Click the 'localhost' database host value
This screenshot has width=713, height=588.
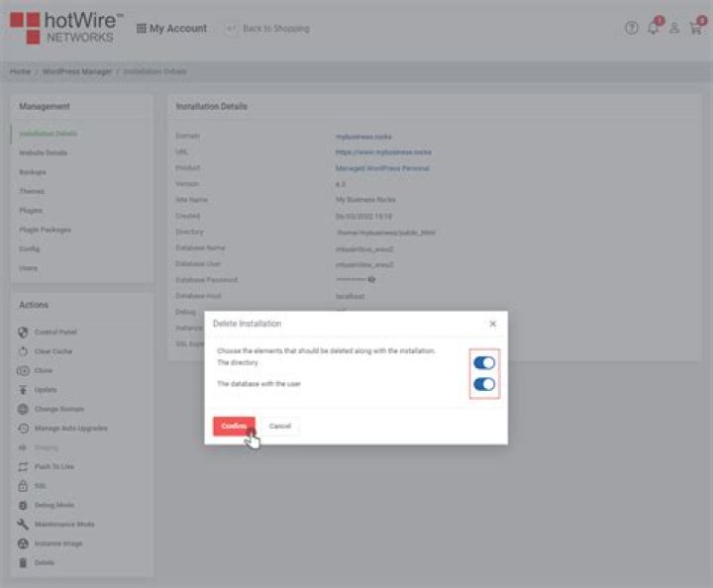(351, 296)
